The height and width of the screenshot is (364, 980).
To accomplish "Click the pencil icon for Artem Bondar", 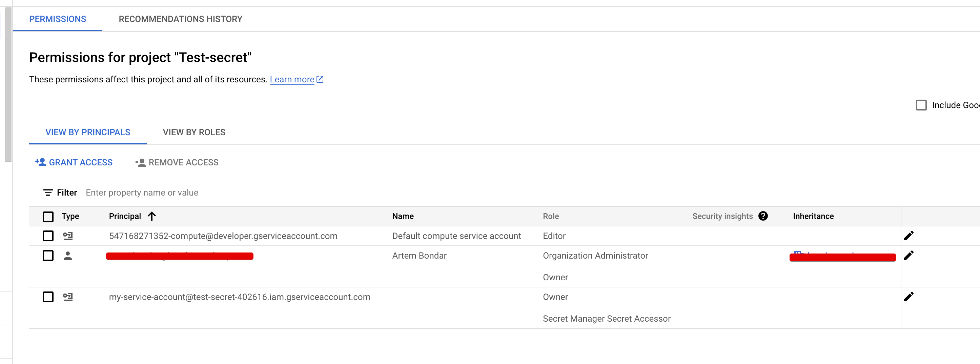I will [909, 255].
